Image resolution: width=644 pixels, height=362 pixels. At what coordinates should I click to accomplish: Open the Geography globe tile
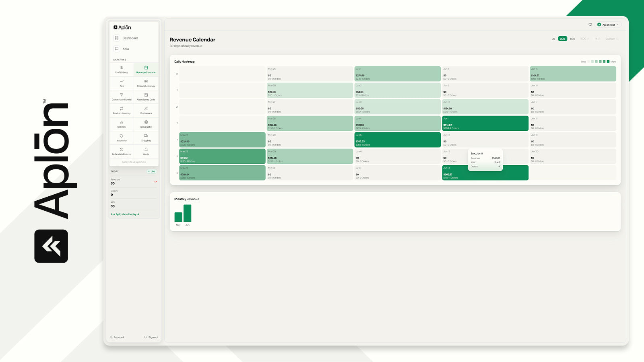pyautogui.click(x=146, y=124)
